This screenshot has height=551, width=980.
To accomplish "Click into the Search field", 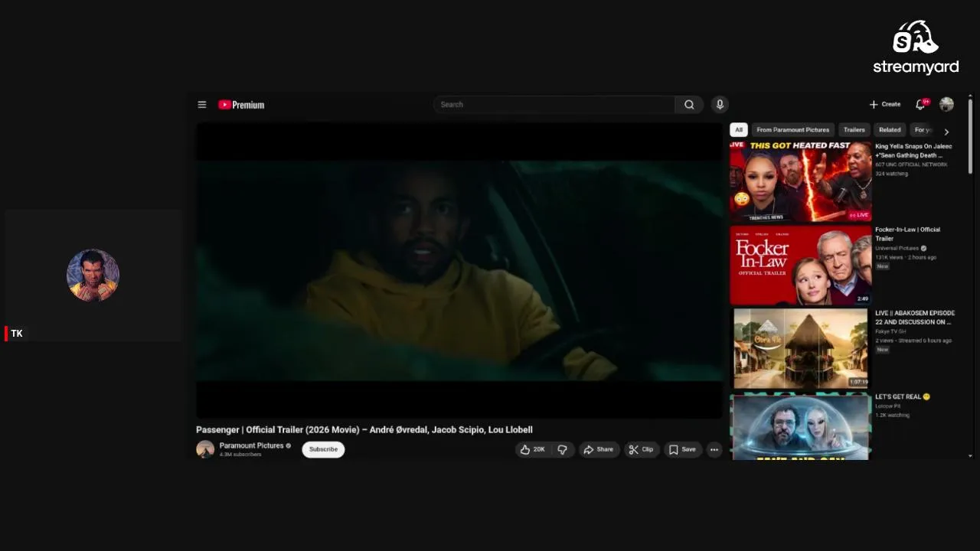I will pos(554,105).
